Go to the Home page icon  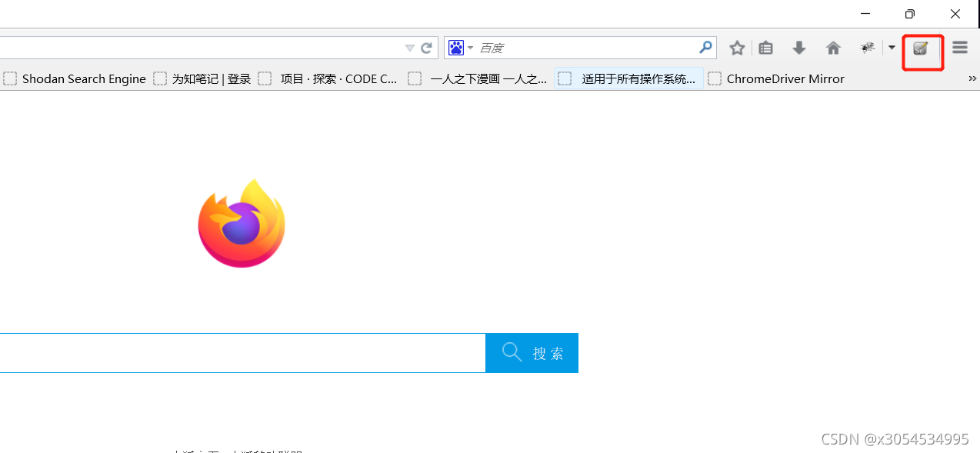[833, 48]
